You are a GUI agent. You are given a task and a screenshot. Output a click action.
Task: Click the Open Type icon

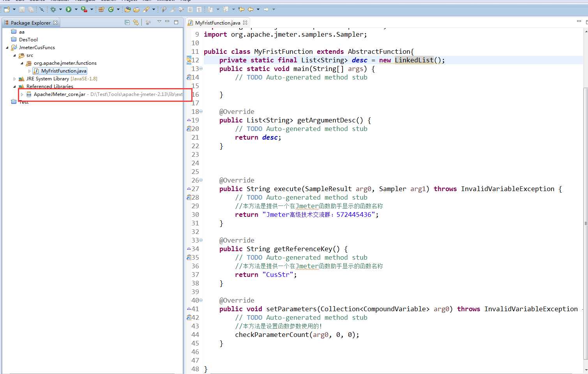click(127, 9)
